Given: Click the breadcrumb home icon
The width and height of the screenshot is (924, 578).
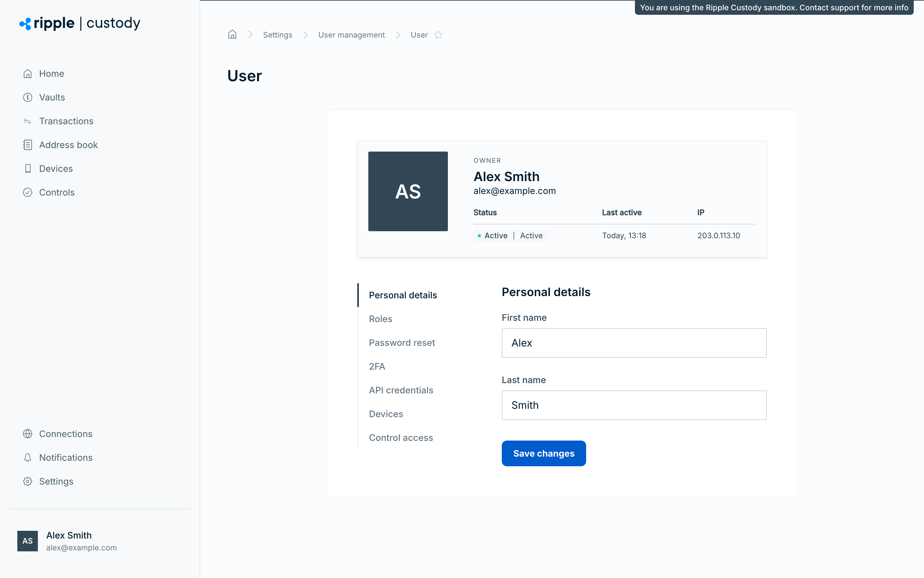Looking at the screenshot, I should pos(232,34).
